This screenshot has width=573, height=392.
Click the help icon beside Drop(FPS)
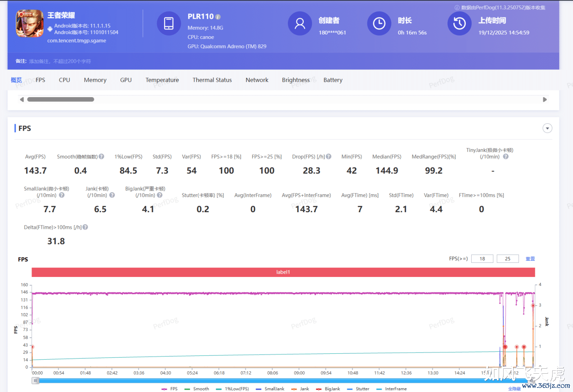tap(329, 157)
